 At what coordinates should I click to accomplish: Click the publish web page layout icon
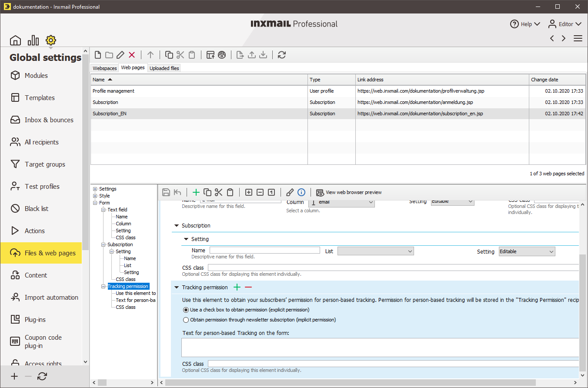pos(210,55)
